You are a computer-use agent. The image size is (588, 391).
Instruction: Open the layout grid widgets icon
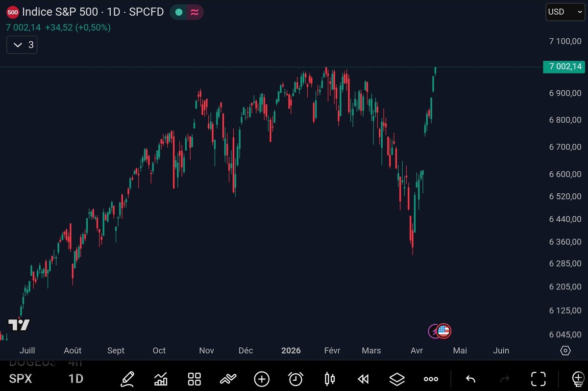pos(195,379)
